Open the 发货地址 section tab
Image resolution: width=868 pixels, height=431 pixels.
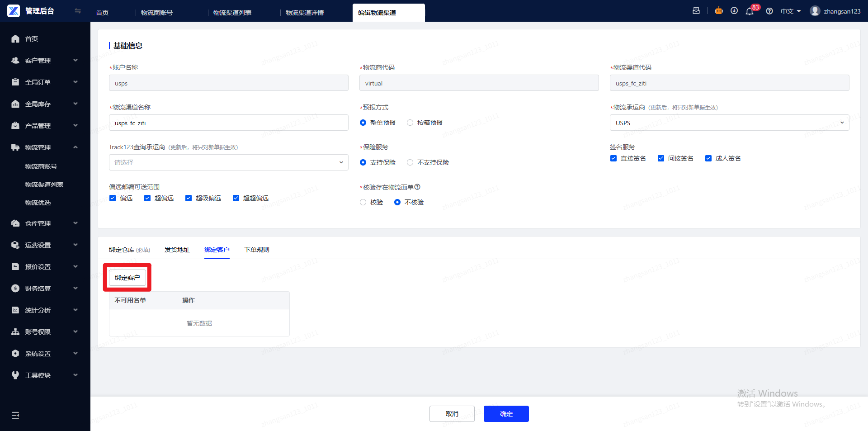click(177, 250)
